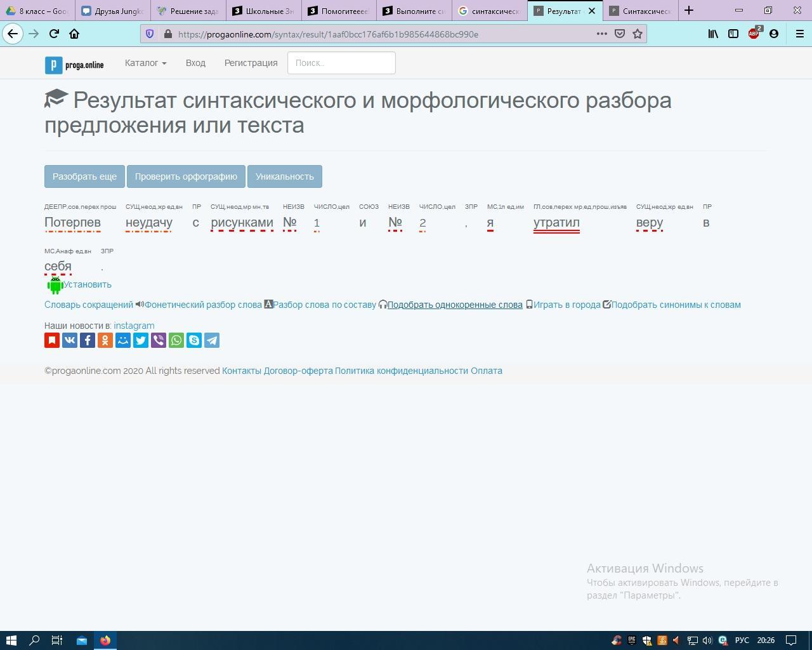Click the red bookmark share icon
812x650 pixels.
[x=52, y=340]
